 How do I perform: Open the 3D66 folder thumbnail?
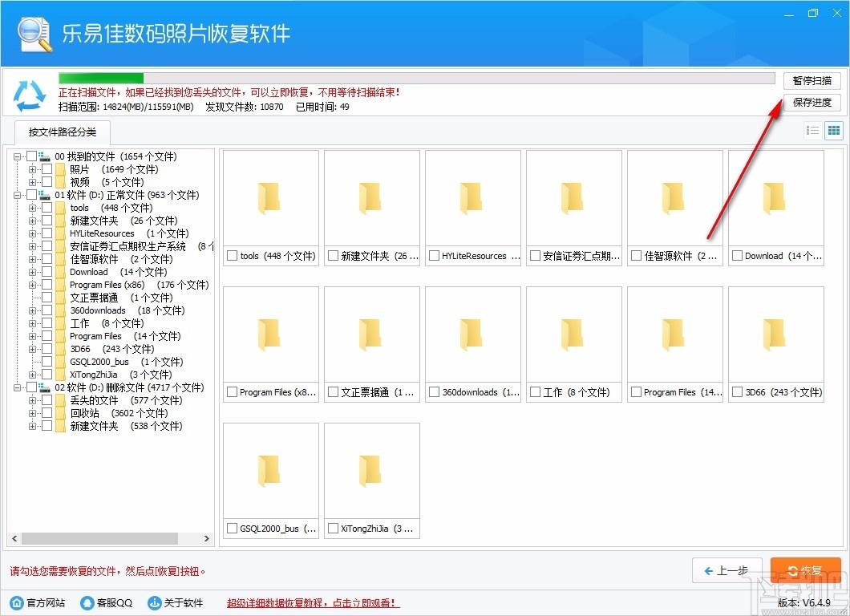[x=776, y=334]
